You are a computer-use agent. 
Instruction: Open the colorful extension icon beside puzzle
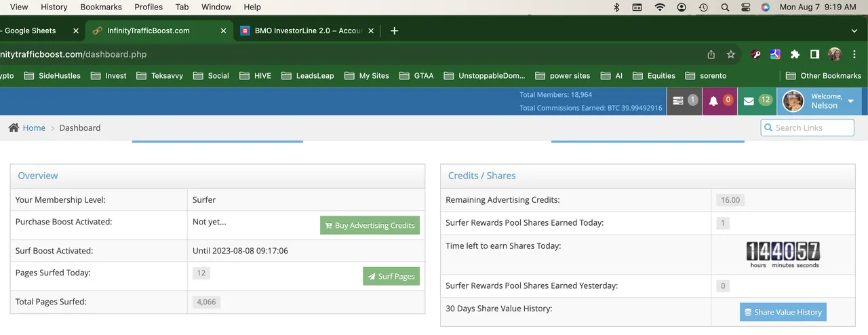click(x=775, y=54)
